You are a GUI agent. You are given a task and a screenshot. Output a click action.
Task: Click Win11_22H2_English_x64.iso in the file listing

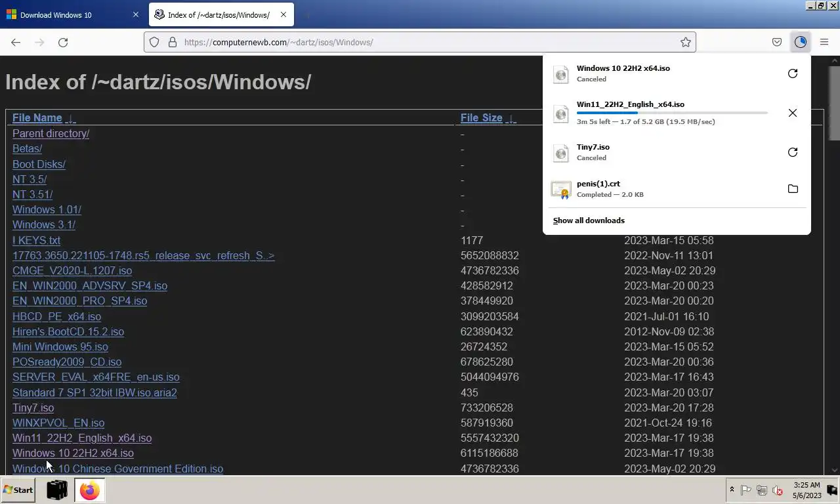point(82,438)
